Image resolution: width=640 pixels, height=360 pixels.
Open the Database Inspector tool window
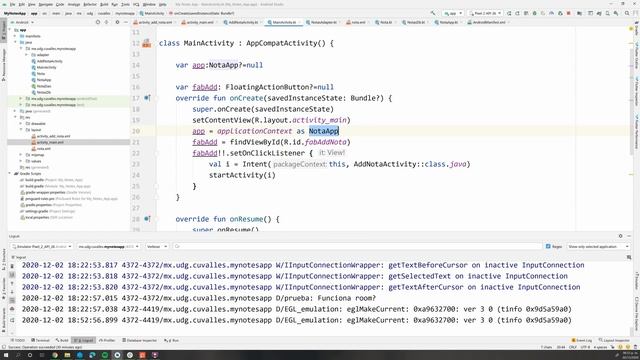coord(140,340)
